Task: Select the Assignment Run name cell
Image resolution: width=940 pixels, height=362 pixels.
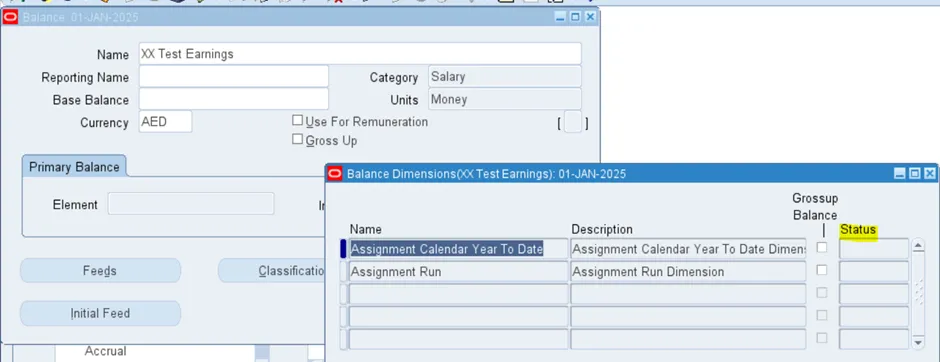Action: click(x=458, y=272)
